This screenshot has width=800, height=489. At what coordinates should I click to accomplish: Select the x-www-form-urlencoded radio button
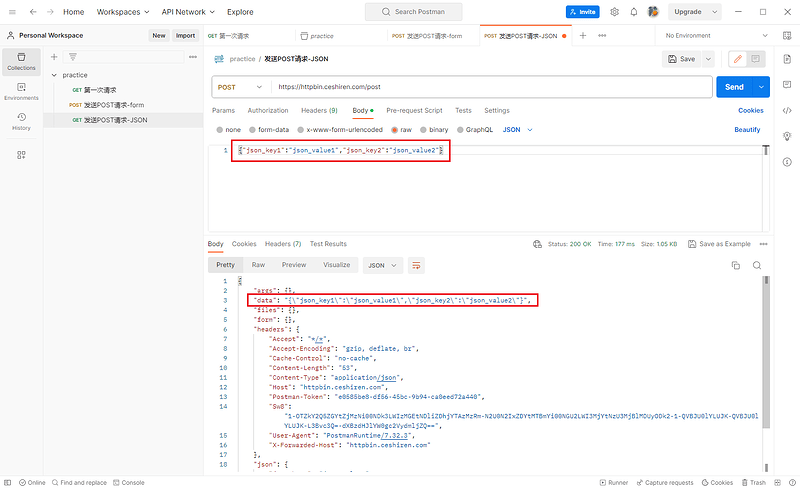(x=301, y=130)
